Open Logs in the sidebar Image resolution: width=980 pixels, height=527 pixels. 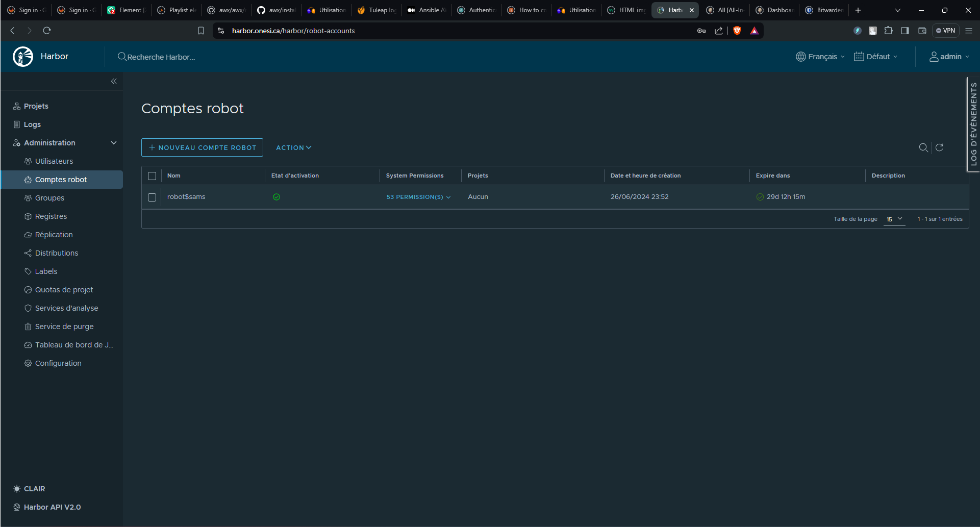point(32,124)
